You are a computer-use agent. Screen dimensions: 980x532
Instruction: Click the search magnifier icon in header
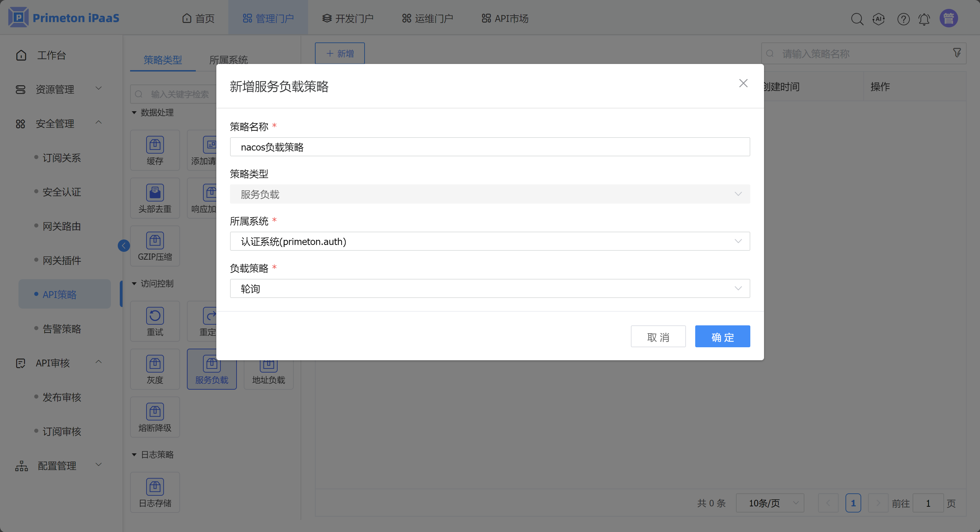tap(857, 18)
